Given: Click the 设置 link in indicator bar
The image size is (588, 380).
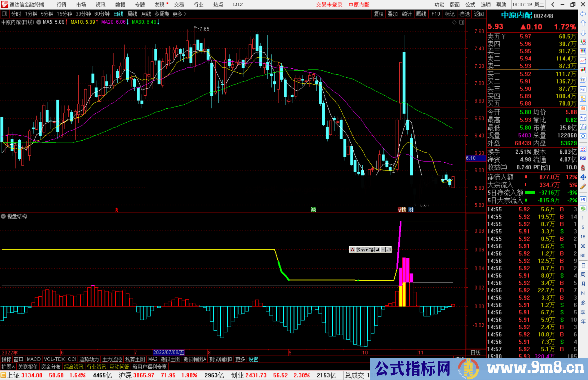Looking at the screenshot, I should (x=253, y=359).
